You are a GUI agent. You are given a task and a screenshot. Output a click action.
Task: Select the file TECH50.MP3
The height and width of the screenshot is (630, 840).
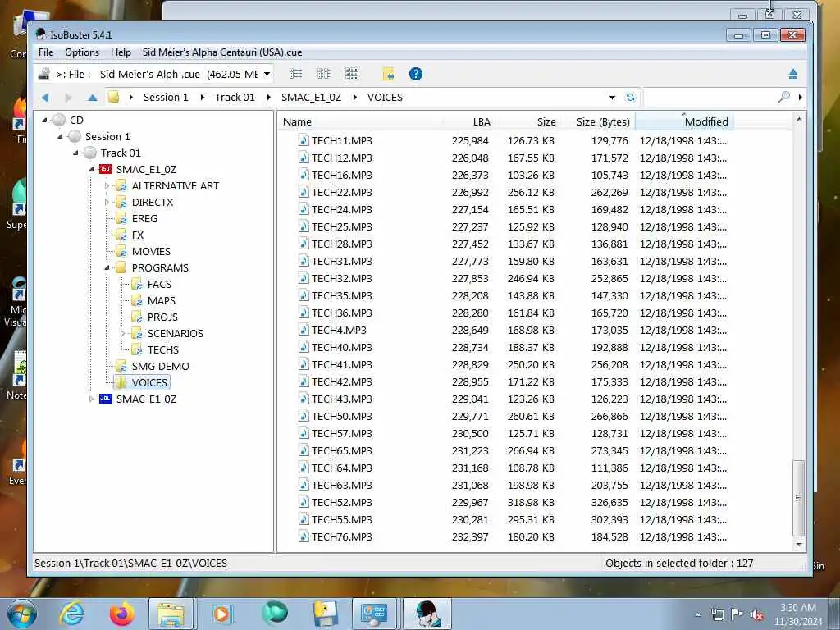click(342, 416)
